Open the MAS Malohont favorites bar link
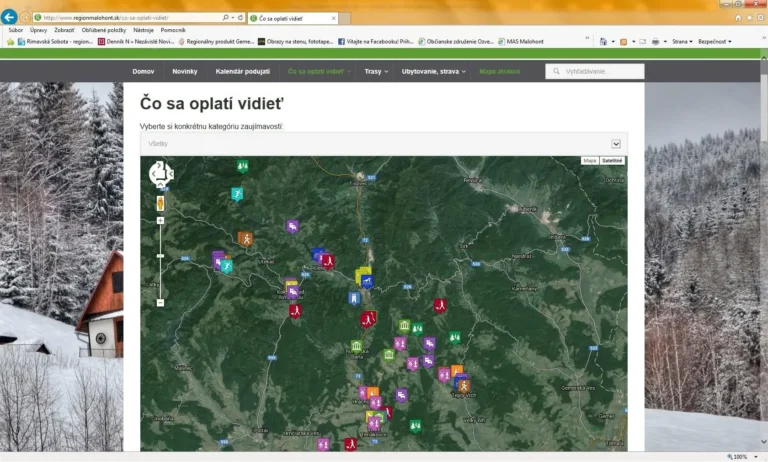The width and height of the screenshot is (768, 462). [521, 42]
